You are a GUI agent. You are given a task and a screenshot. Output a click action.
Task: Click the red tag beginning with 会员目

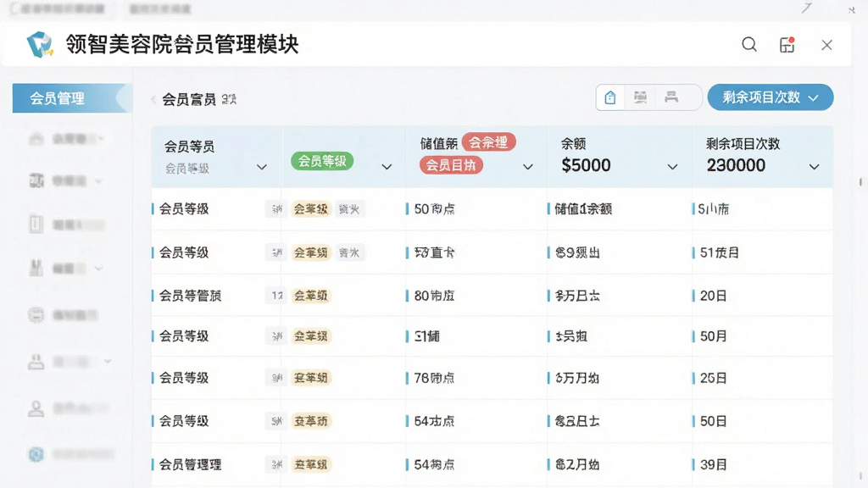tap(451, 165)
